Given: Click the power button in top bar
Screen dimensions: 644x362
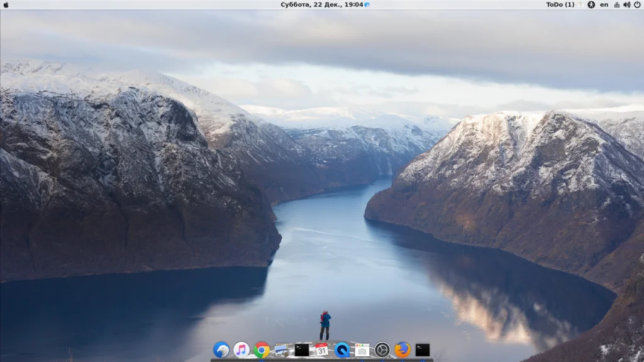Looking at the screenshot, I should (x=637, y=4).
